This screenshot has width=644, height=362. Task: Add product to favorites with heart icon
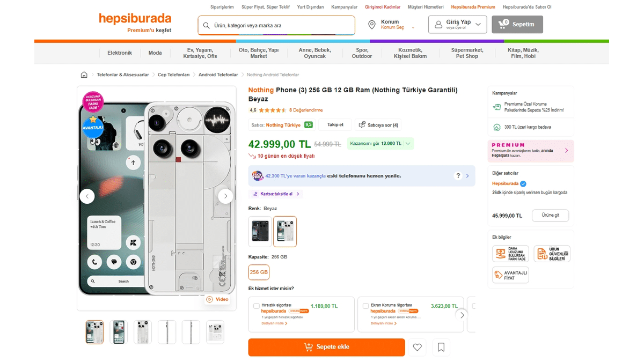tap(417, 348)
